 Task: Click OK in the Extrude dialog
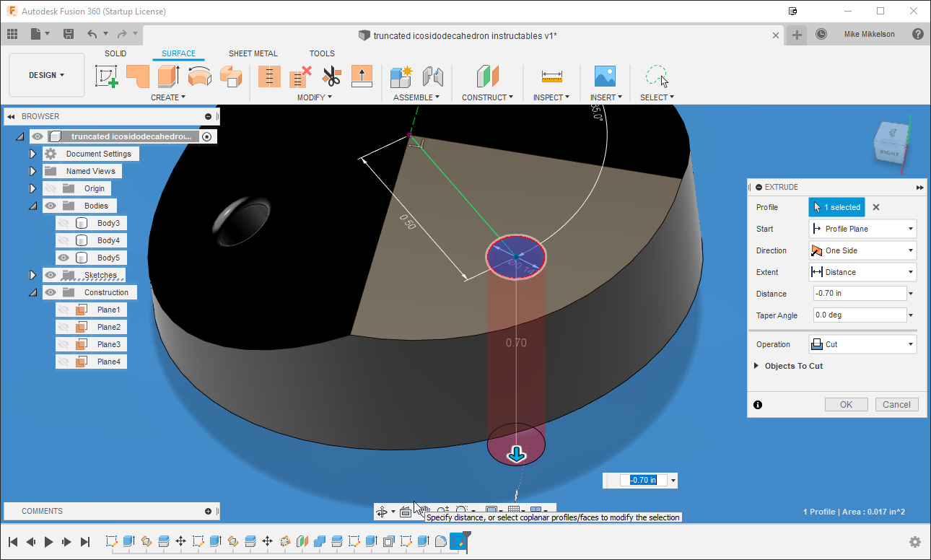(846, 404)
